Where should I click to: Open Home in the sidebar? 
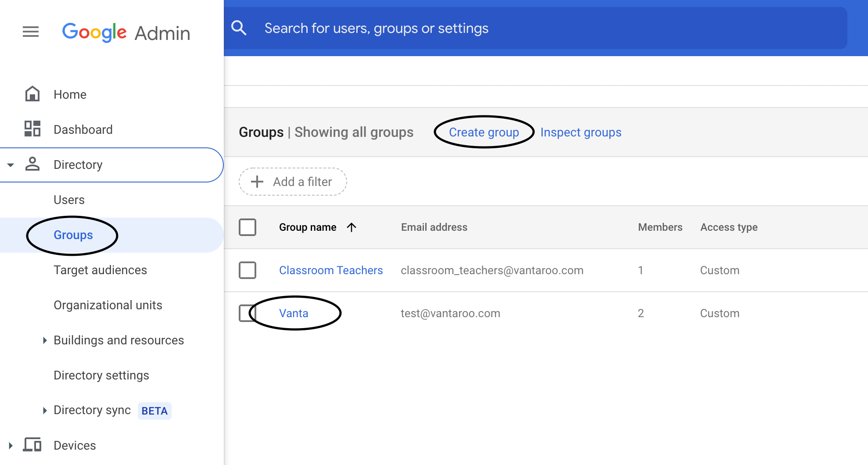[70, 94]
